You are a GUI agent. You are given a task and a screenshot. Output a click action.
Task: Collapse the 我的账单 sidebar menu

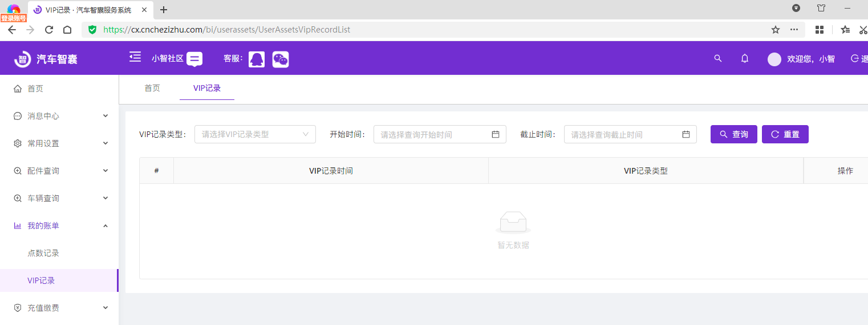click(x=59, y=226)
